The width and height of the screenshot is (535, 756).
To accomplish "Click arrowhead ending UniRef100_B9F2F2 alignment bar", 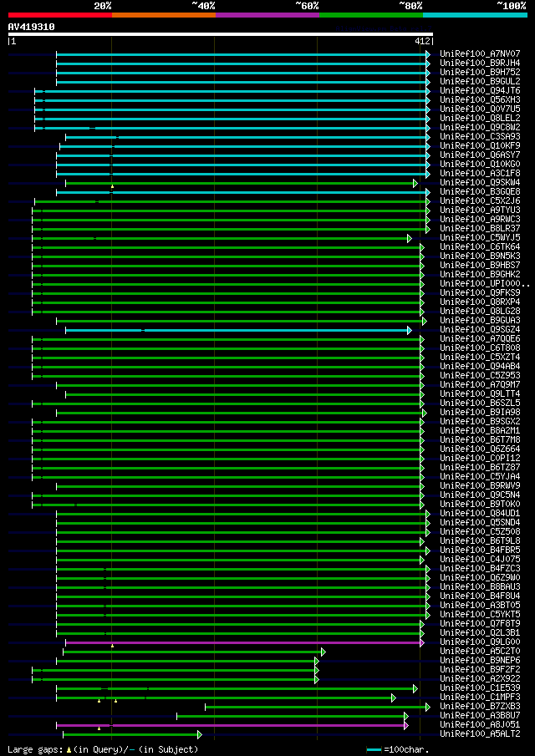I will coord(317,670).
